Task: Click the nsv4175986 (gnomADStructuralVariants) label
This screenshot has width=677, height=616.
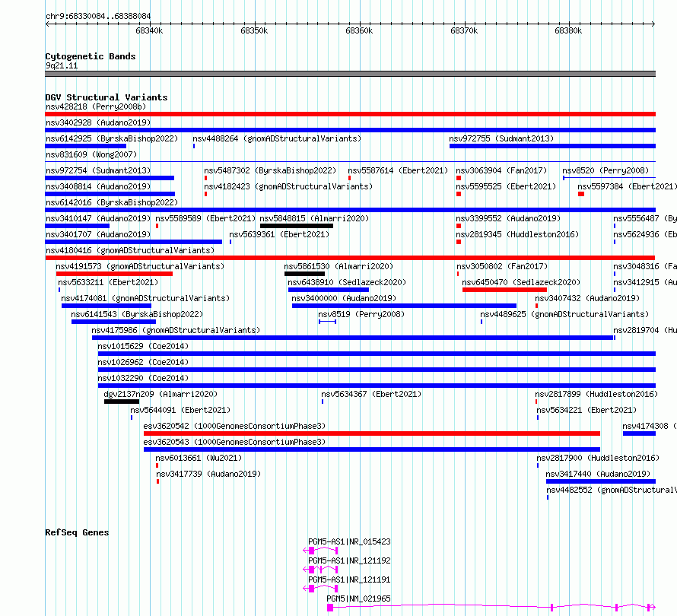Action: 176,330
